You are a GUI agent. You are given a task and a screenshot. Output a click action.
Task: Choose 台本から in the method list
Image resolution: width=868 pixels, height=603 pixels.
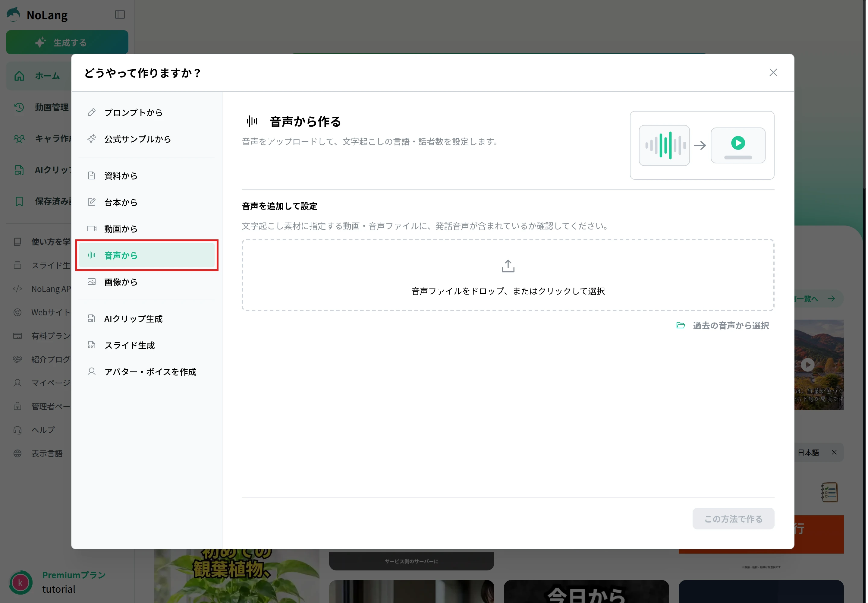146,202
